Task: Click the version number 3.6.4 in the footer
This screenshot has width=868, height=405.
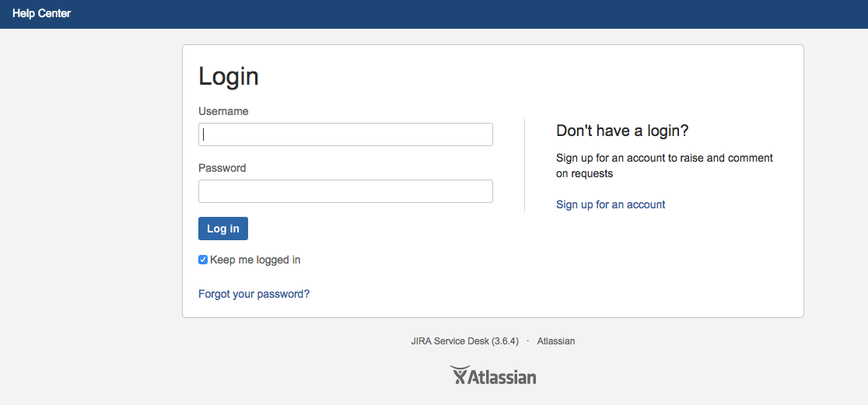Action: coord(505,340)
